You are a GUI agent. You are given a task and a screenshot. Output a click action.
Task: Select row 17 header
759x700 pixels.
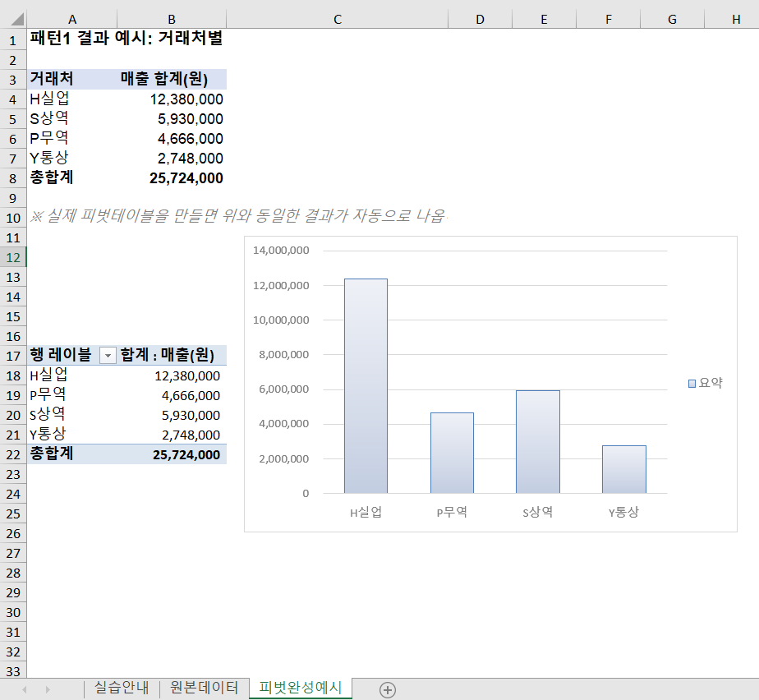[x=13, y=357]
